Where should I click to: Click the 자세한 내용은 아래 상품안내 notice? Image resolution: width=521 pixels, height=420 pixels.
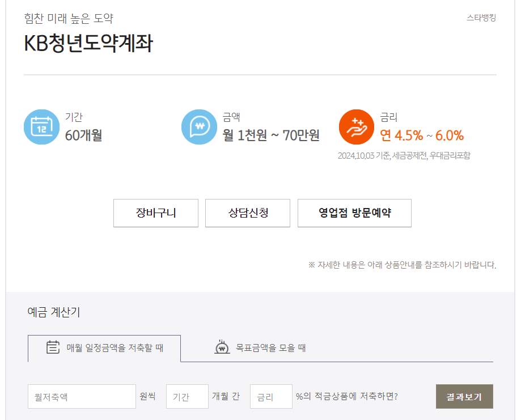click(x=403, y=265)
